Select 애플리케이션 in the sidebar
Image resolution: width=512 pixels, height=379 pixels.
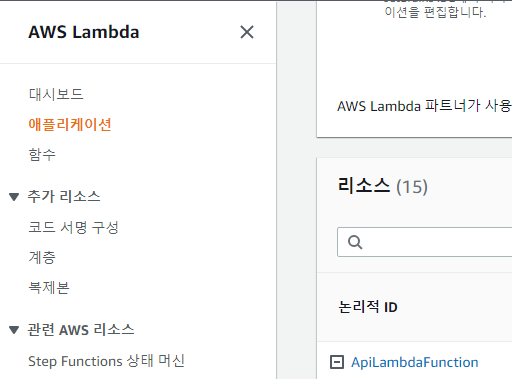pyautogui.click(x=70, y=124)
